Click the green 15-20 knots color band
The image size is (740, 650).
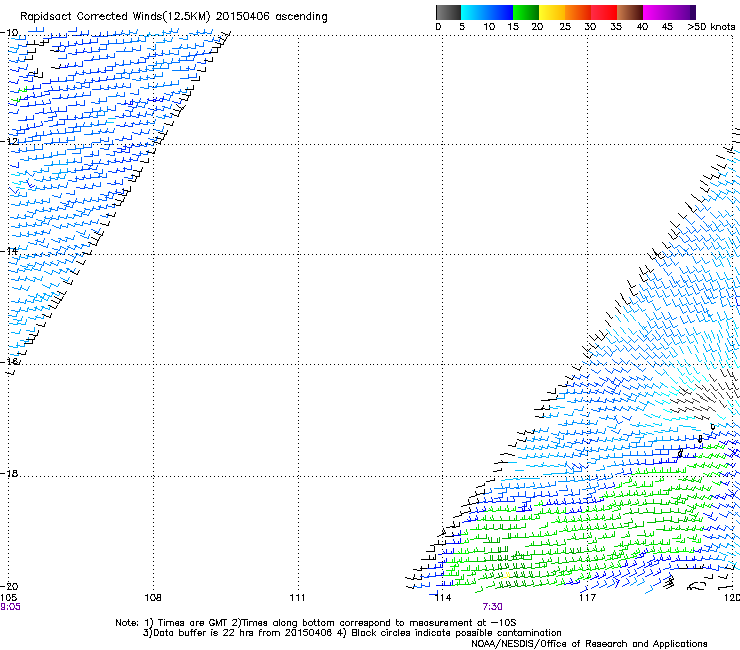526,12
